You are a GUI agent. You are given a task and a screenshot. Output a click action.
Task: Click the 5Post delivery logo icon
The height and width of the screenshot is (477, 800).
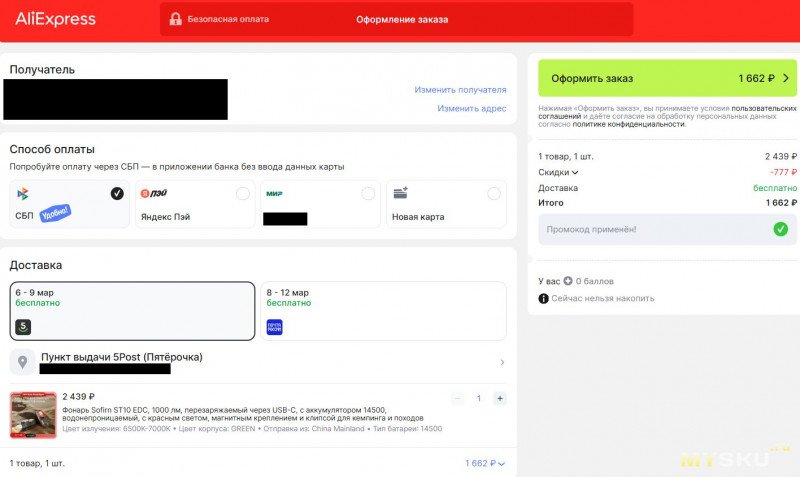[24, 326]
